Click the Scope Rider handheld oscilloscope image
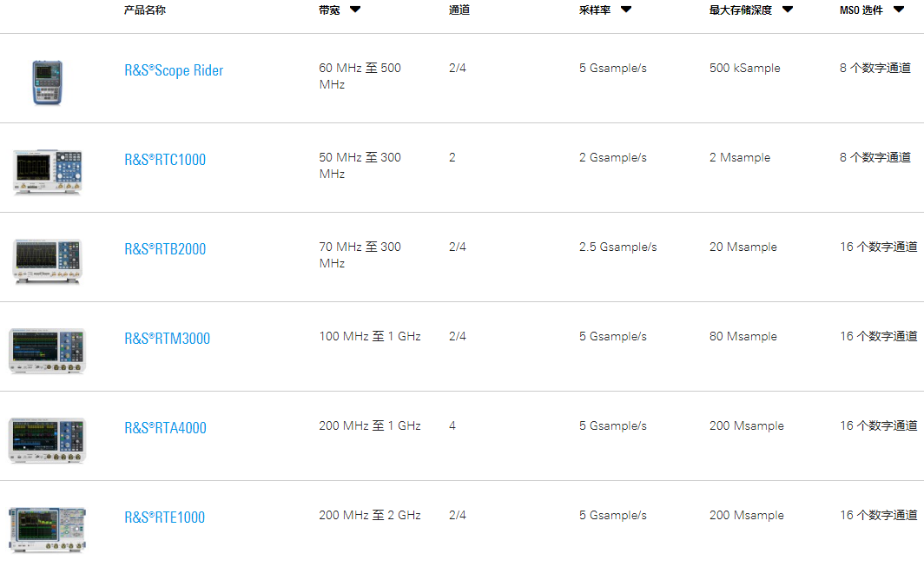The image size is (924, 567). (x=47, y=82)
